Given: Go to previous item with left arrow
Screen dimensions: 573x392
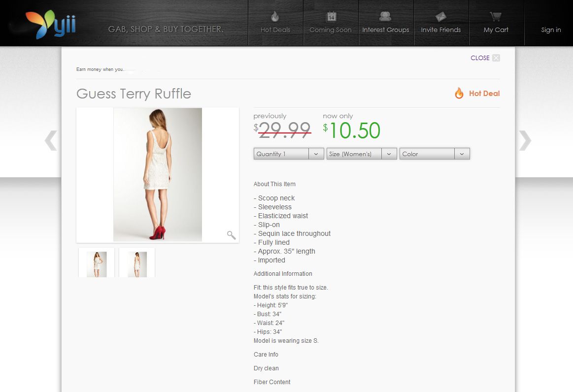Looking at the screenshot, I should click(51, 140).
